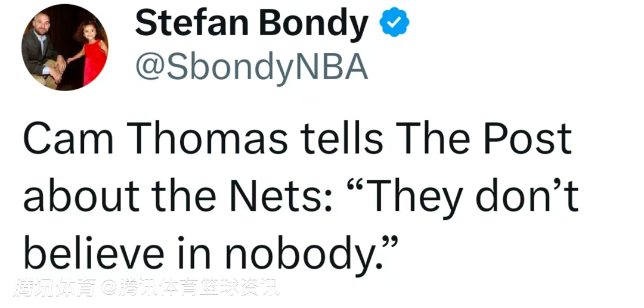This screenshot has height=308, width=644.
Task: Open the @SbondyNBA handle link
Action: (x=252, y=69)
